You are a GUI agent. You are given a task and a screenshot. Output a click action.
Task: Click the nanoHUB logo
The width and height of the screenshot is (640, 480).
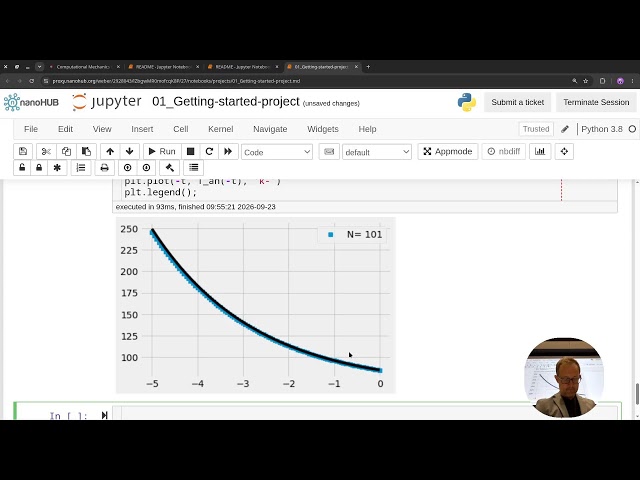(31, 102)
